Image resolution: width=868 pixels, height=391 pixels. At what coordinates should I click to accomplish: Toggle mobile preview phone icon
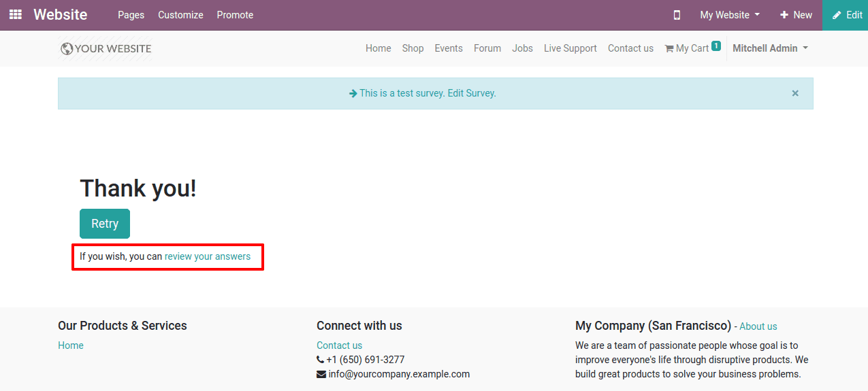[677, 15]
